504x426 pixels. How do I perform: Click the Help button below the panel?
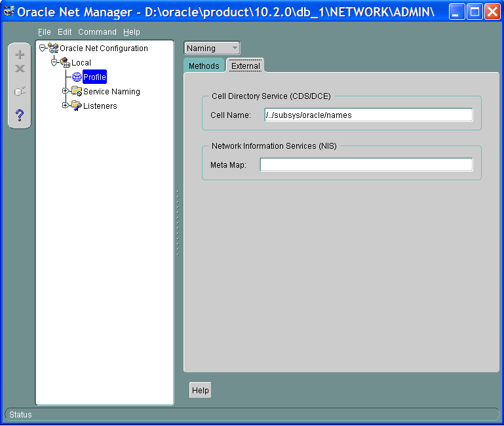tap(201, 390)
